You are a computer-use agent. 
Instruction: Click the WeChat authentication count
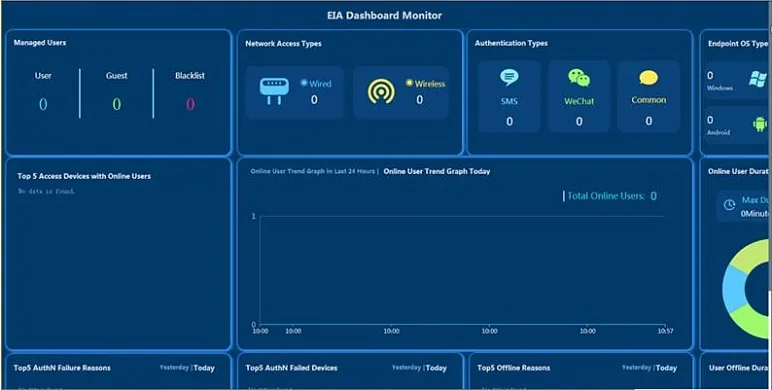point(579,122)
